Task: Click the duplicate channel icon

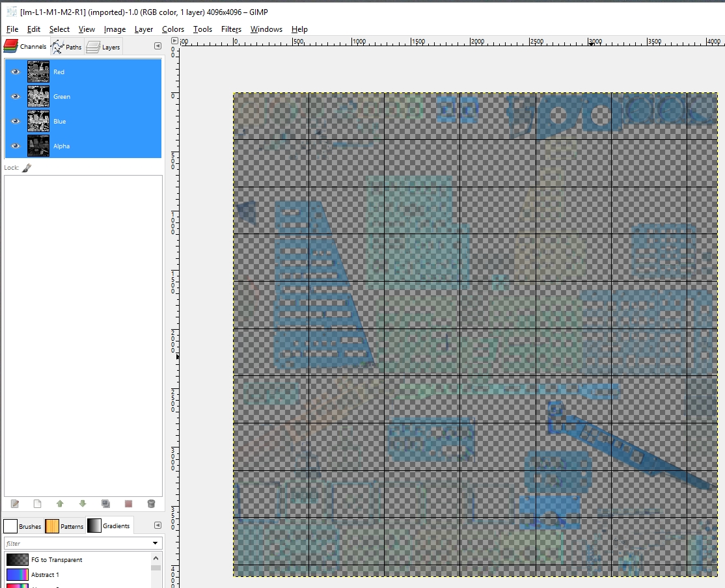Action: 105,504
